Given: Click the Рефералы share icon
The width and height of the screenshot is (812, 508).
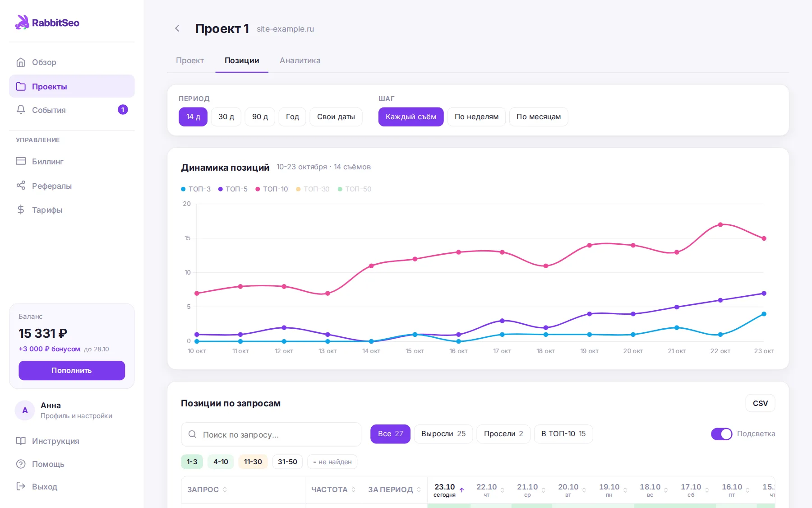Looking at the screenshot, I should click(21, 185).
